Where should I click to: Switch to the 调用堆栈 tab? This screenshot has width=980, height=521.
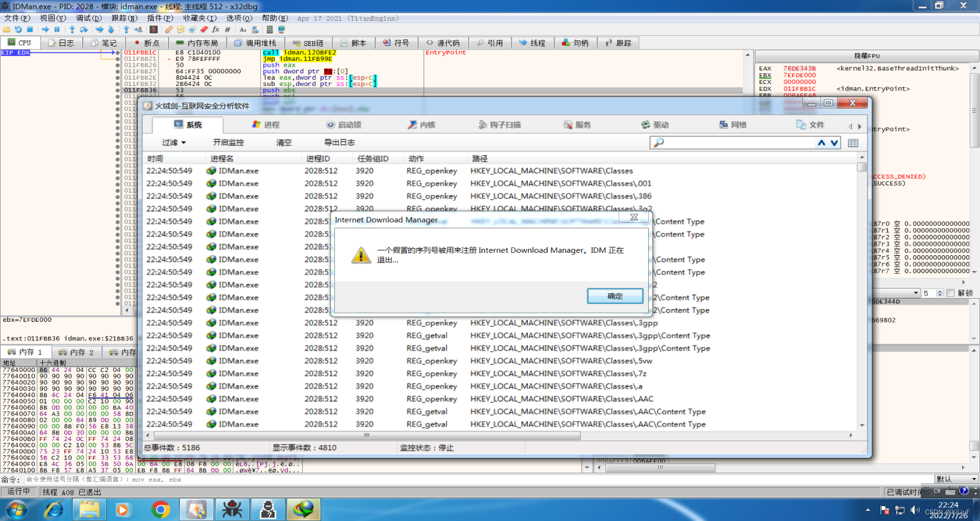coord(256,43)
